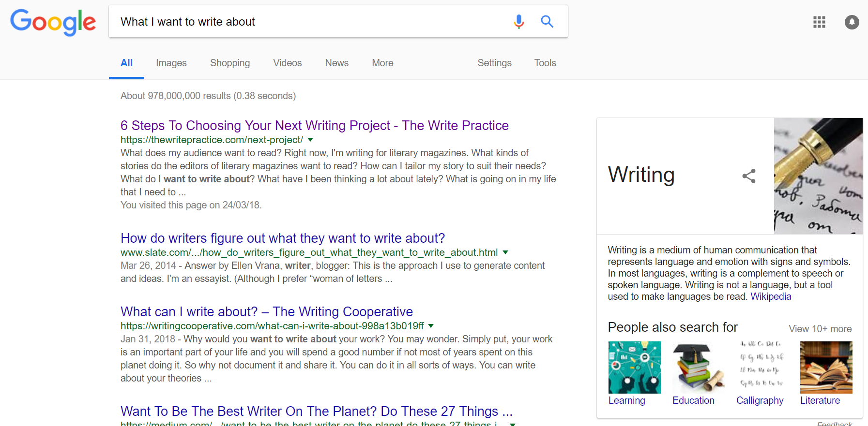Open search Settings menu

(x=495, y=63)
